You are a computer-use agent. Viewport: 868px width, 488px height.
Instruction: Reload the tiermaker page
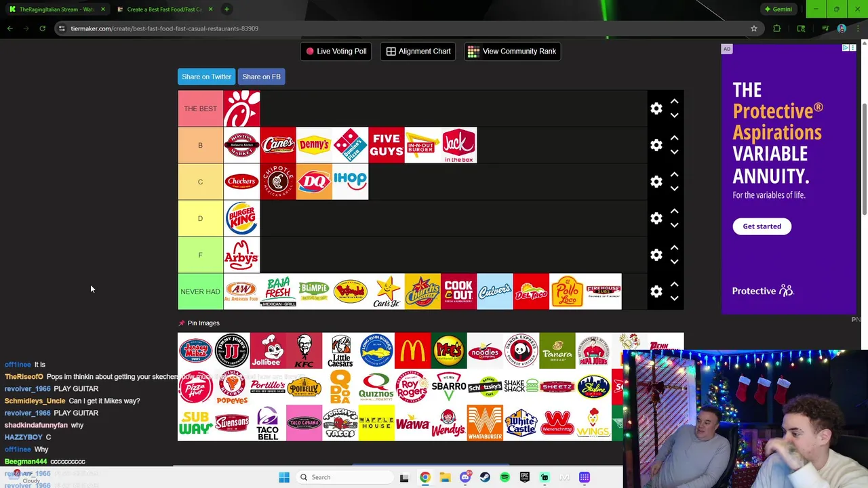point(42,28)
